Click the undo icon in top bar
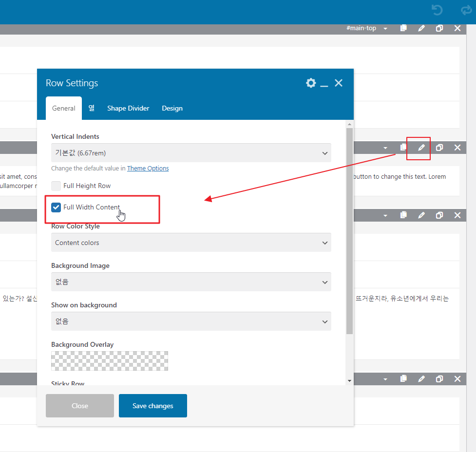476x452 pixels. pyautogui.click(x=437, y=10)
